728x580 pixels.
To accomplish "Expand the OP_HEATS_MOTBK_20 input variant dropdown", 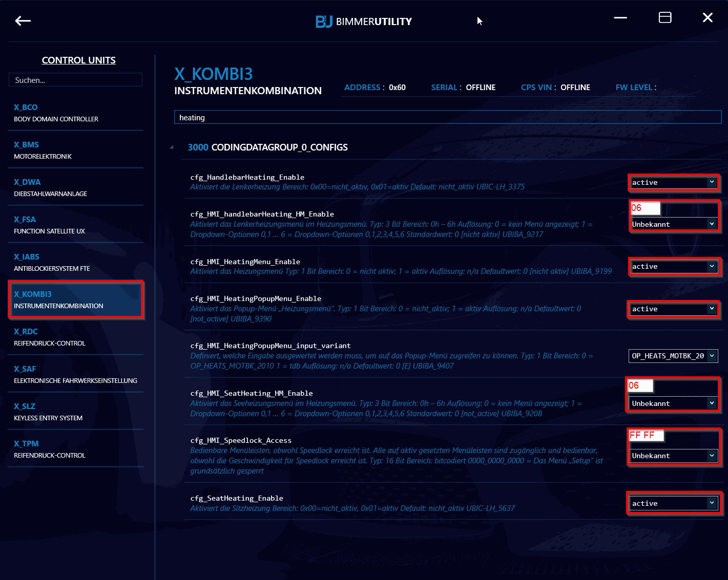I will [x=673, y=356].
